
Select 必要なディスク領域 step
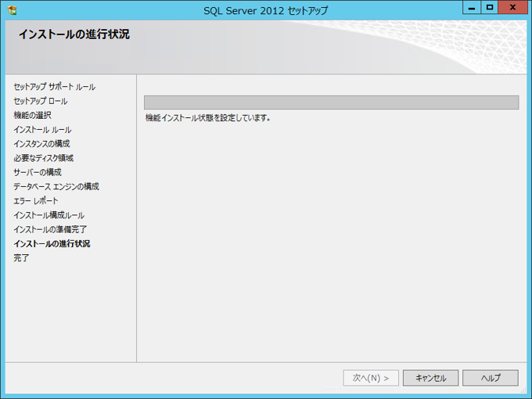tap(44, 158)
